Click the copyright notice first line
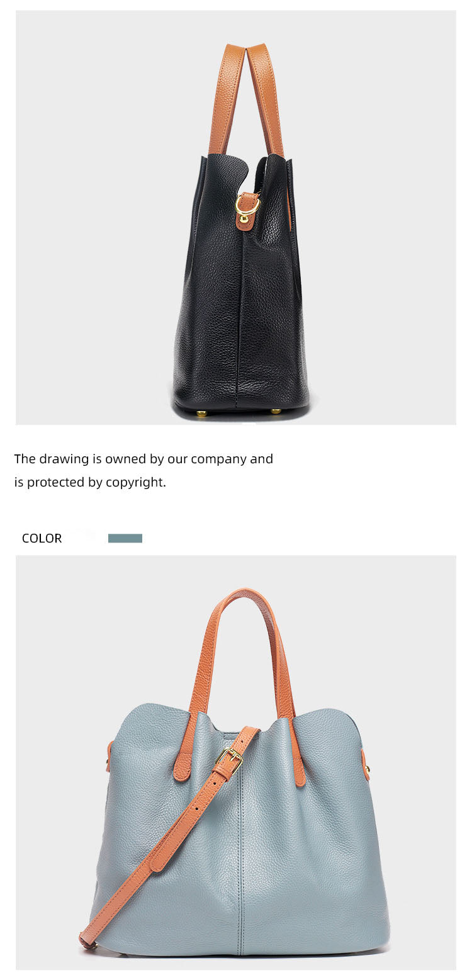Viewport: 472px width, 980px height. (x=143, y=459)
